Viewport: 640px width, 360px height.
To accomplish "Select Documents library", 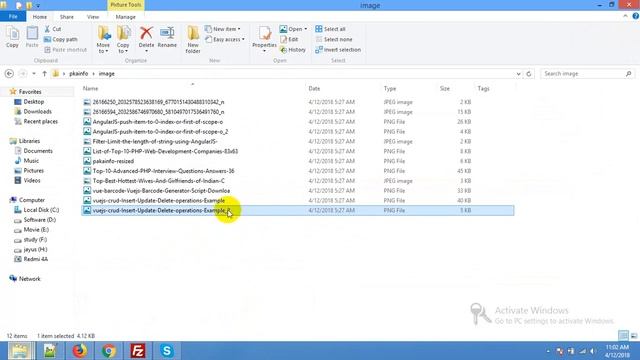I will [34, 151].
